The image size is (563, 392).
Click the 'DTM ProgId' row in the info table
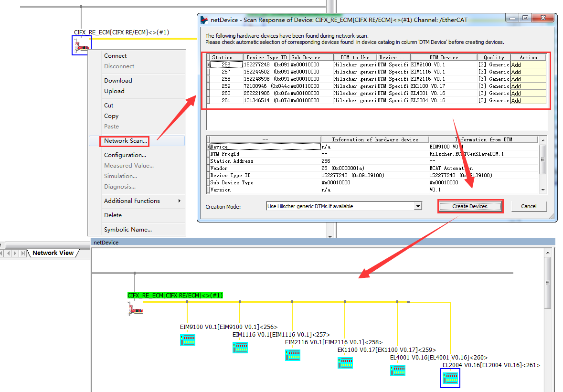click(373, 154)
